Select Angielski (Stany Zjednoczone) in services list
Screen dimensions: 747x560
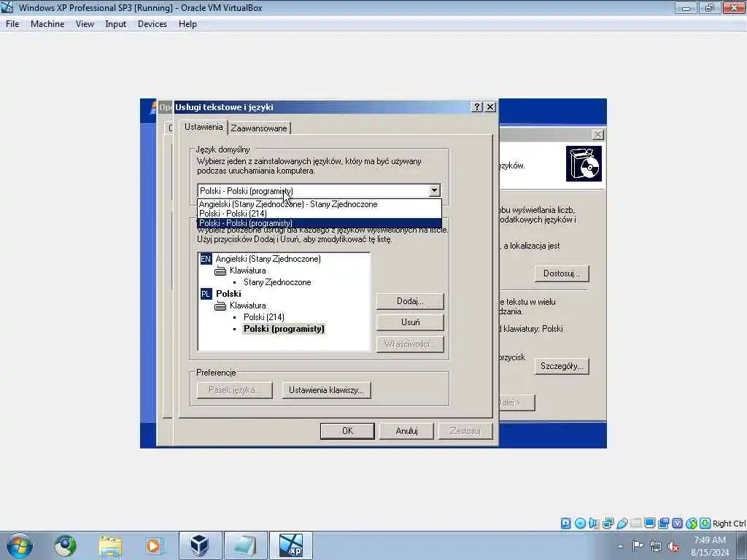(268, 259)
